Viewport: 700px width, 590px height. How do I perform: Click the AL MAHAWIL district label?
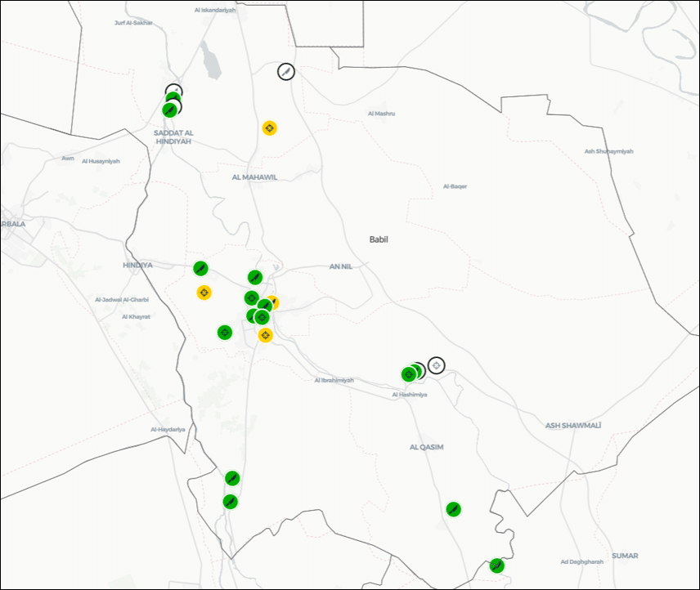[254, 177]
